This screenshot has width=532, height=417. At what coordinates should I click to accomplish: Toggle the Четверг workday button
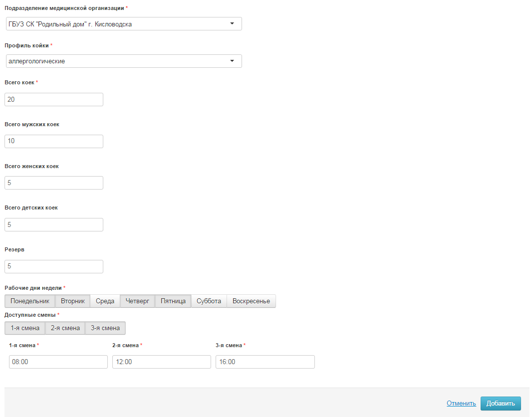click(137, 301)
